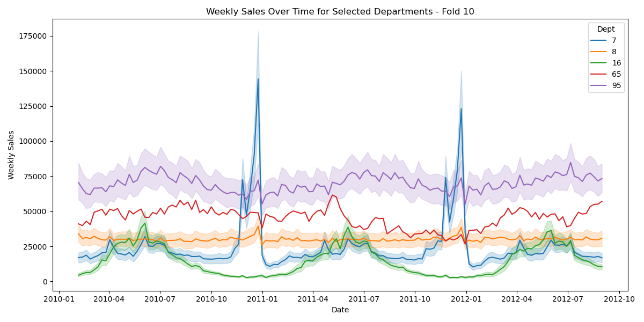Click y-axis tick label 175000

pyautogui.click(x=33, y=36)
